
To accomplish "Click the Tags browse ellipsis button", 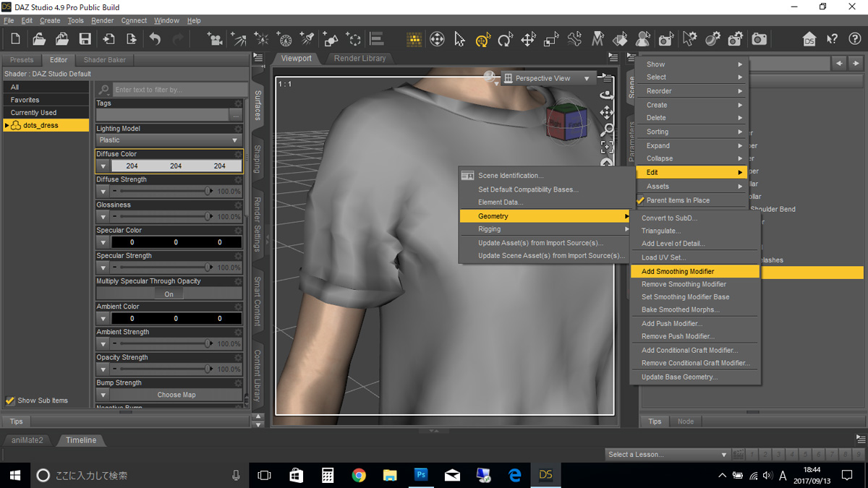I will tap(235, 115).
